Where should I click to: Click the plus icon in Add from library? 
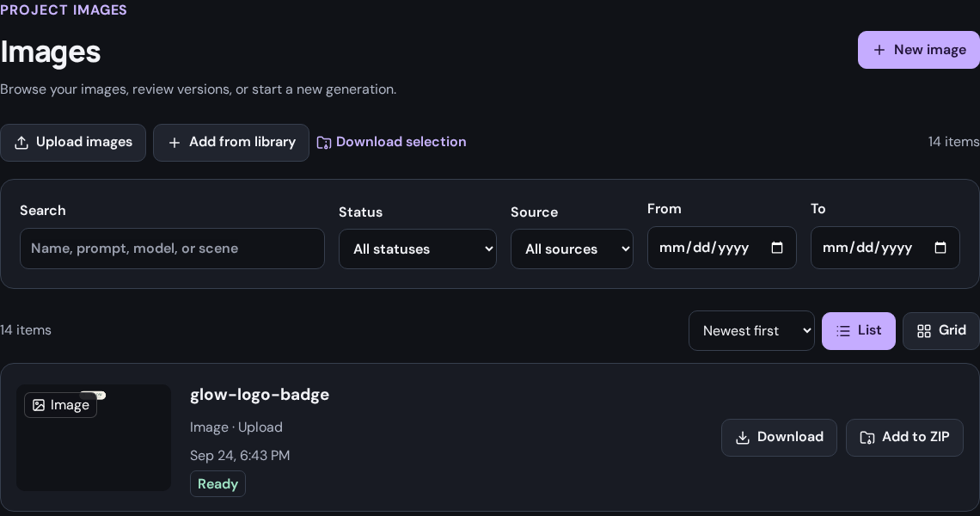[x=175, y=143]
